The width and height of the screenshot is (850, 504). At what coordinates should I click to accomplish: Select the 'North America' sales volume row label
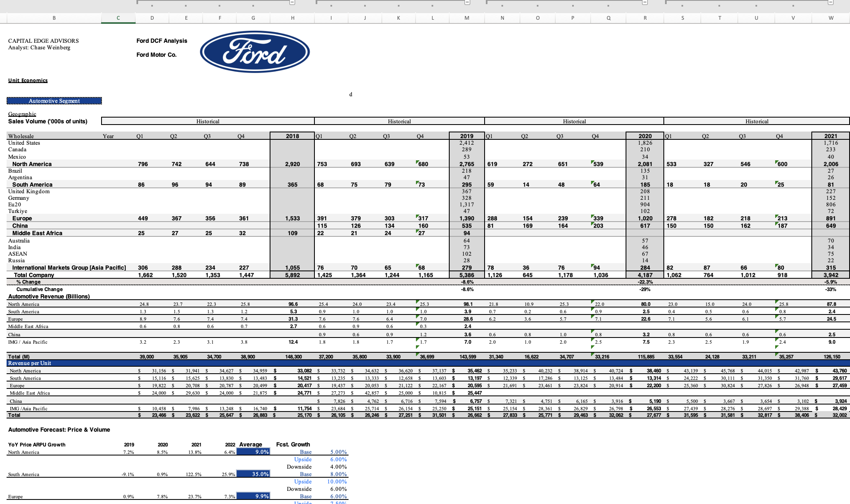[x=32, y=164]
